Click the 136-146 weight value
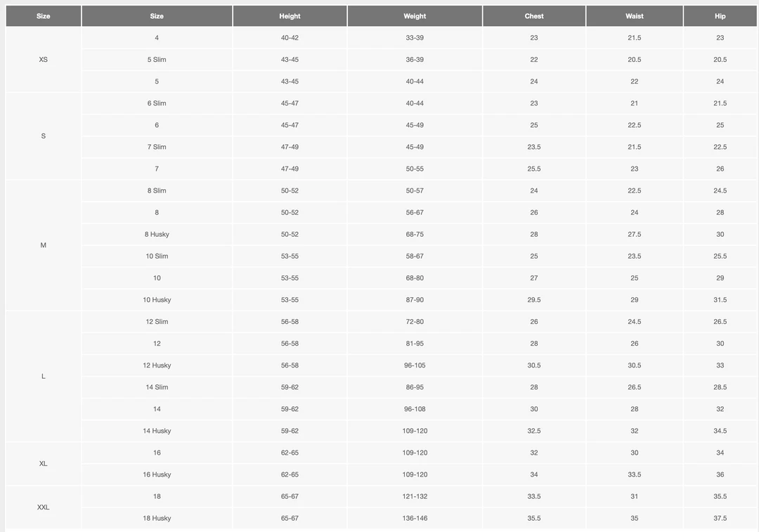 (415, 519)
